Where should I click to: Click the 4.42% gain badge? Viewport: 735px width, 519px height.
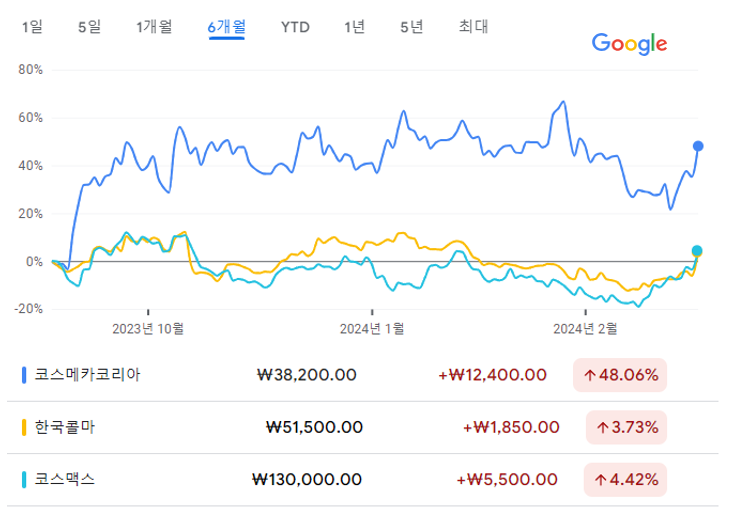[x=625, y=480]
